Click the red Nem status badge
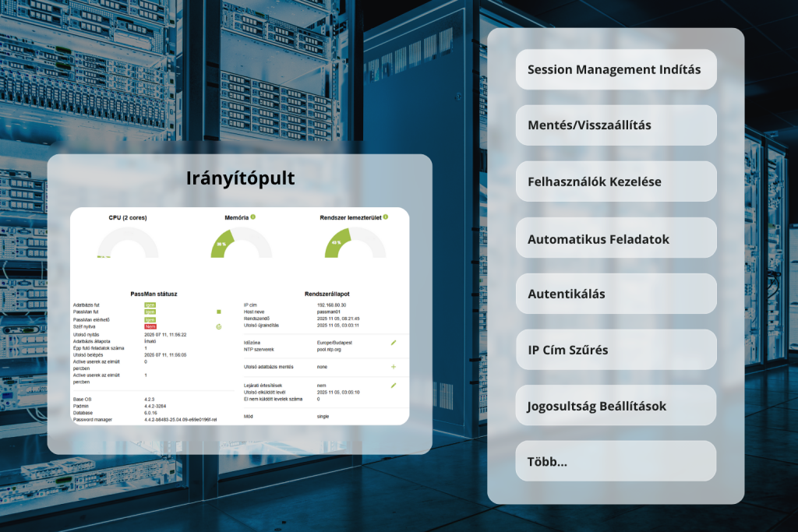Image resolution: width=798 pixels, height=532 pixels. click(150, 326)
